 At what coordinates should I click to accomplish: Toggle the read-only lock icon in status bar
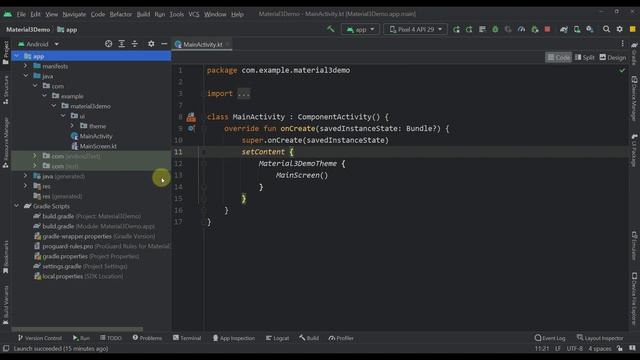click(x=620, y=348)
